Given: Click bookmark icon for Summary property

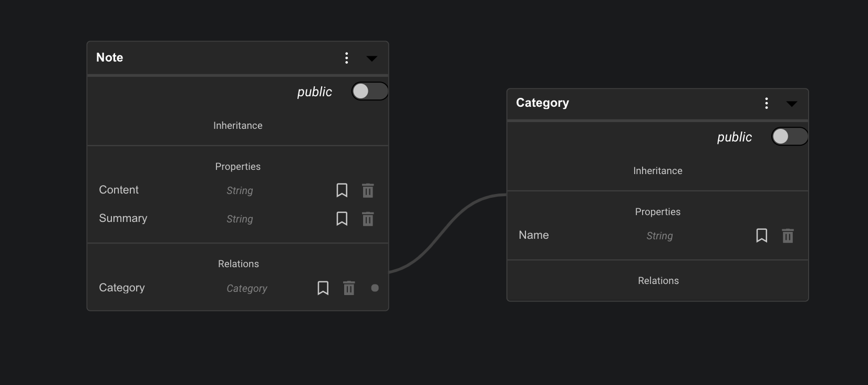Looking at the screenshot, I should coord(342,219).
